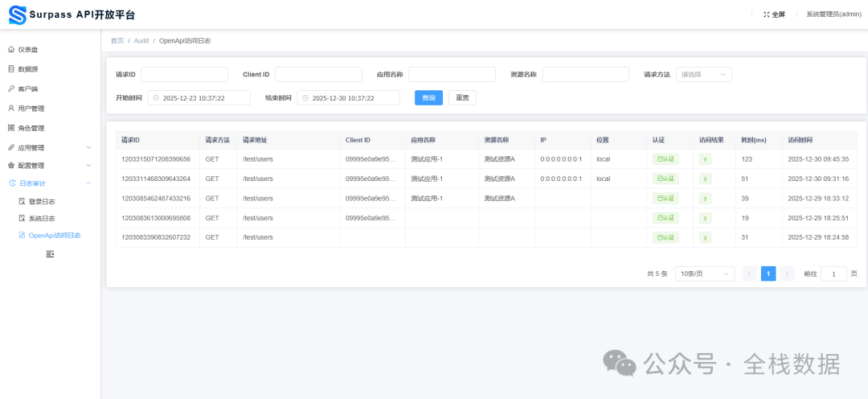Viewport: 868px width, 399px height.
Task: Click the 首页 breadcrumb link
Action: (x=117, y=40)
